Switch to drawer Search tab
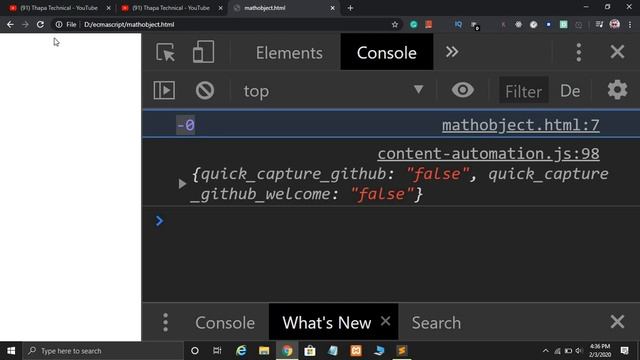This screenshot has width=640, height=360. 436,323
